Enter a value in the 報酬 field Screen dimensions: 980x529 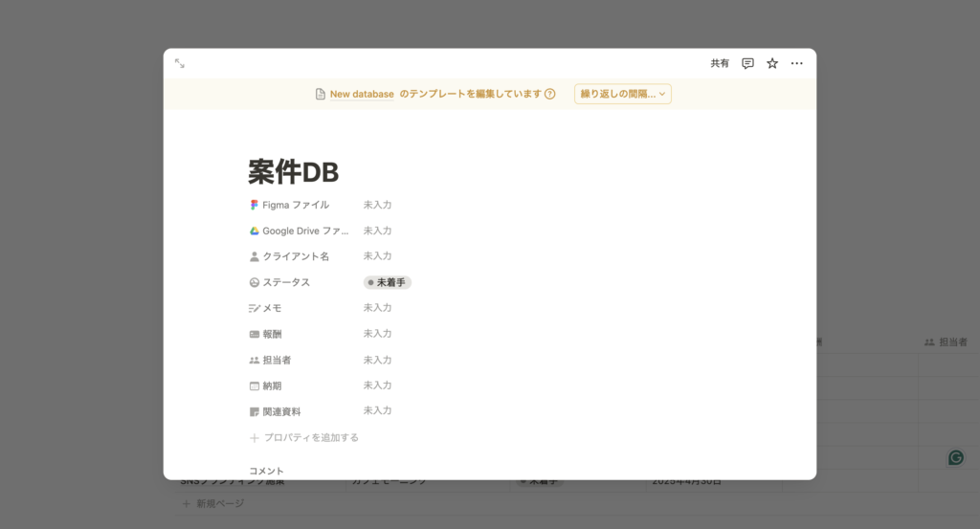pyautogui.click(x=378, y=334)
